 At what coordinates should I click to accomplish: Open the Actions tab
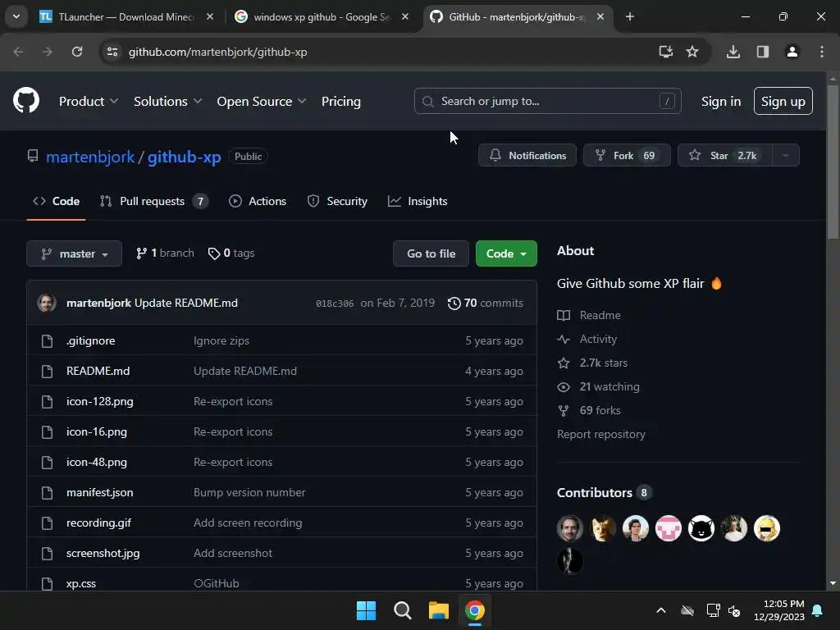coord(258,202)
